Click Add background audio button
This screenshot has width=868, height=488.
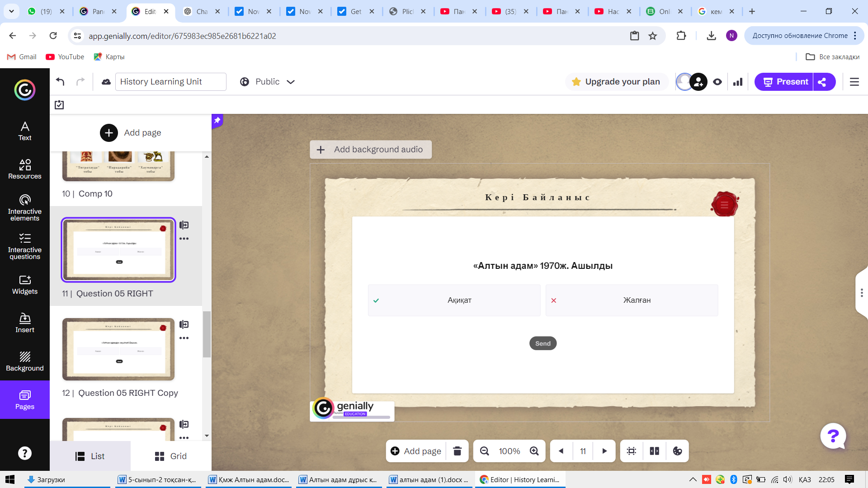[371, 150]
